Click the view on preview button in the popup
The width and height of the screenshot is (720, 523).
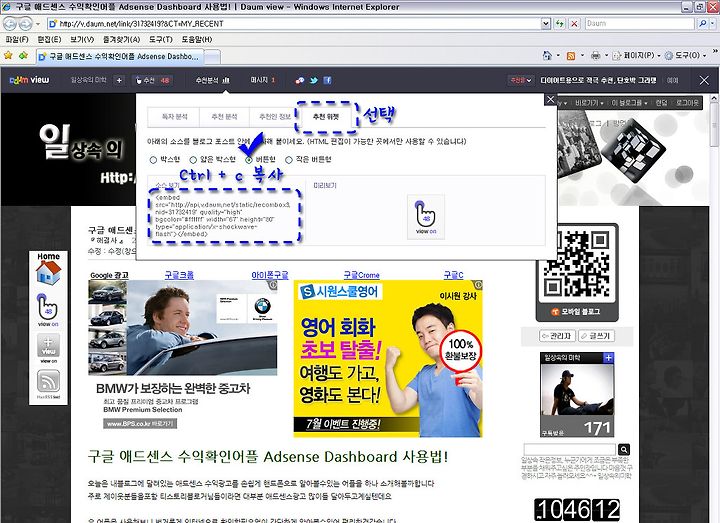pyautogui.click(x=426, y=217)
